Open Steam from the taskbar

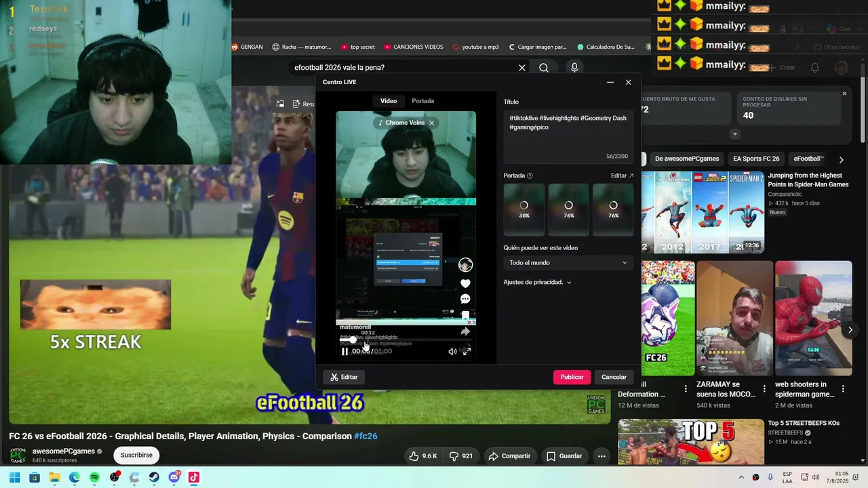click(x=154, y=477)
